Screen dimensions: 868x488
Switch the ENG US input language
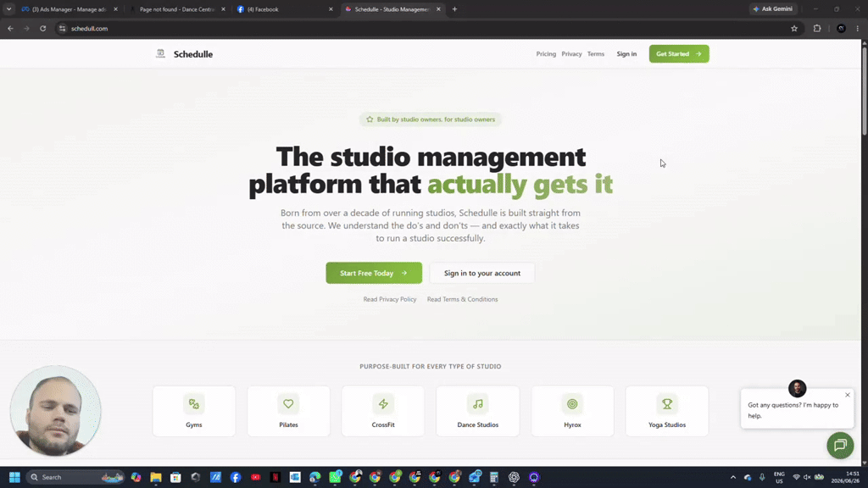[779, 477]
